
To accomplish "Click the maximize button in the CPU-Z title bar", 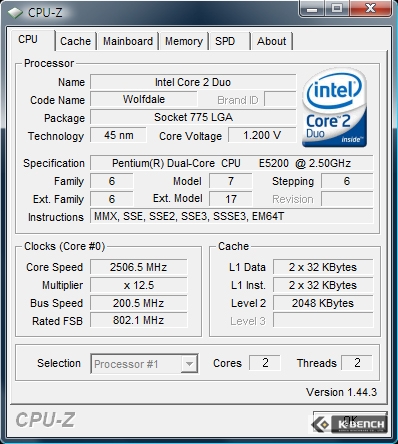I will (337, 8).
